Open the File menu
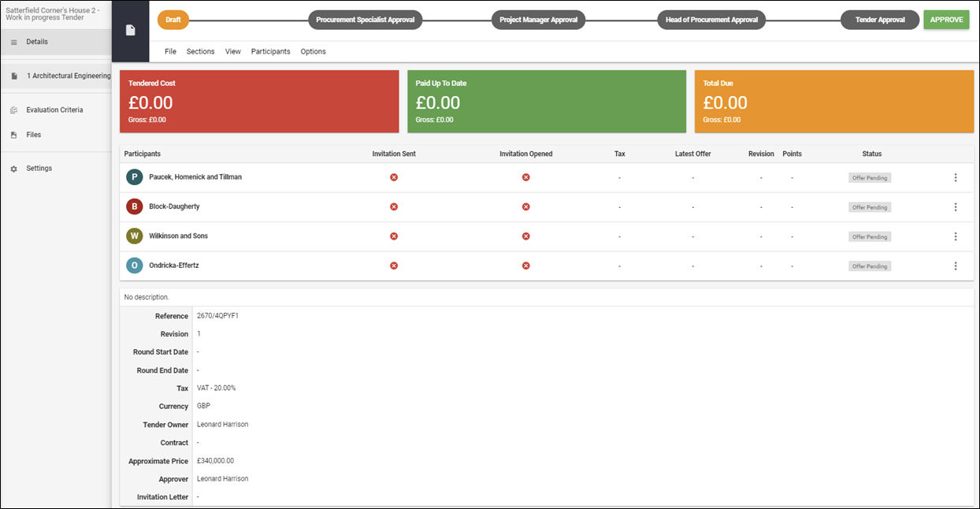This screenshot has height=509, width=980. point(170,51)
